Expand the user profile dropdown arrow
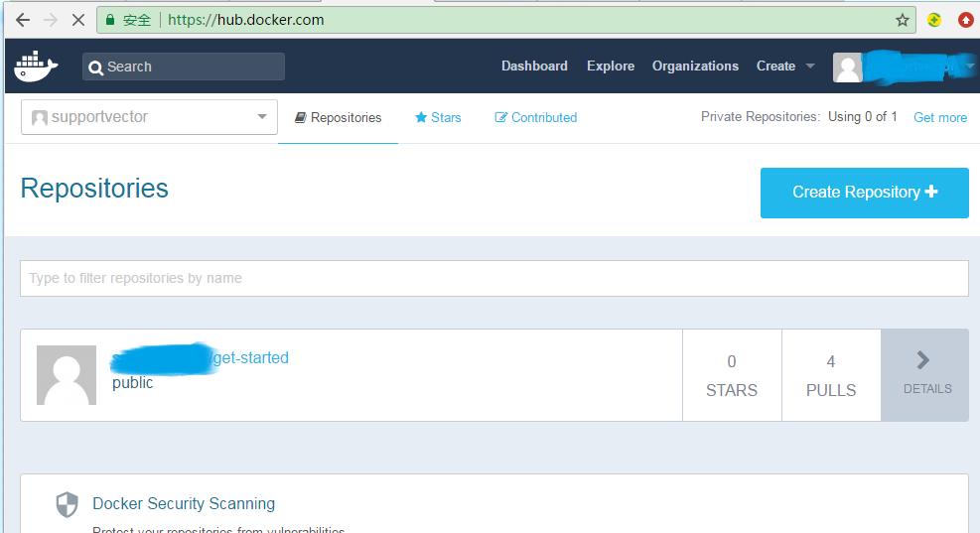980x533 pixels. pos(969,66)
